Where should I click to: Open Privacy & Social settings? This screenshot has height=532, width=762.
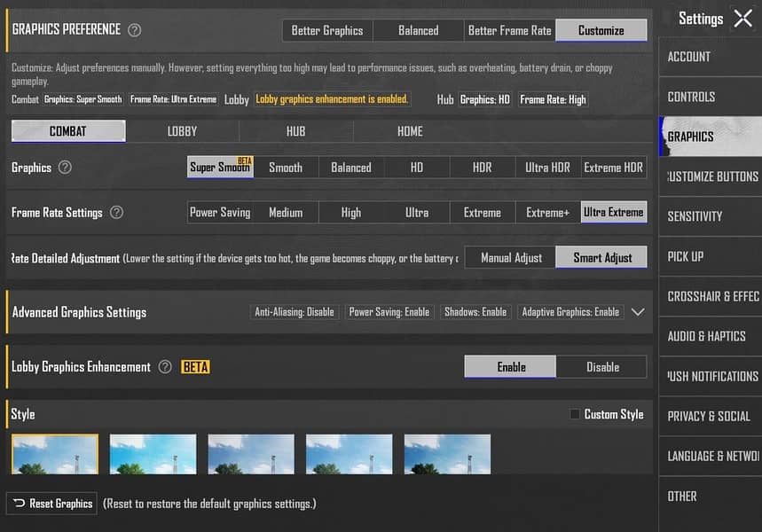(x=711, y=417)
